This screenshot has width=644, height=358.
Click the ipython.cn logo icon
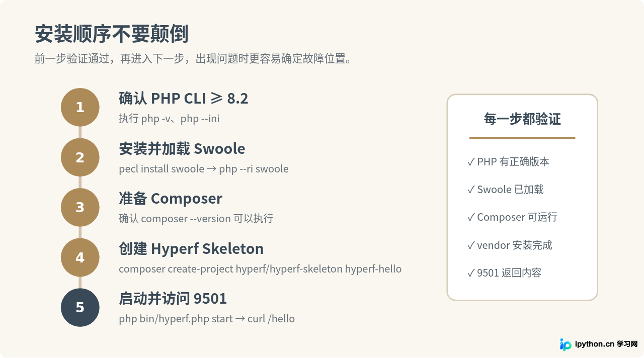click(x=566, y=344)
